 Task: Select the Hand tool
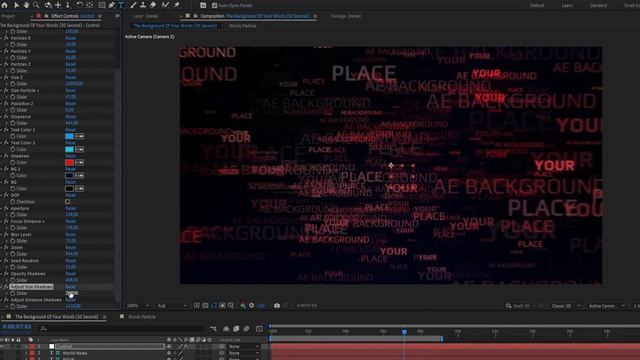(x=27, y=5)
